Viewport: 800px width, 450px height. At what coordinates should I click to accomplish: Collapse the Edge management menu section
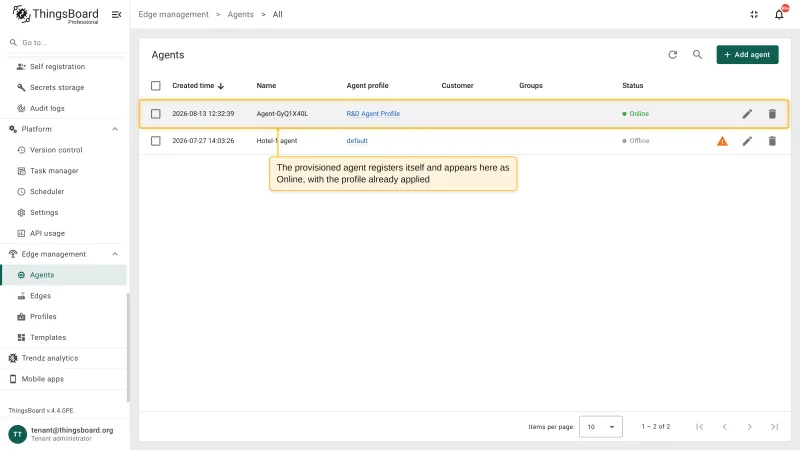[x=115, y=254]
